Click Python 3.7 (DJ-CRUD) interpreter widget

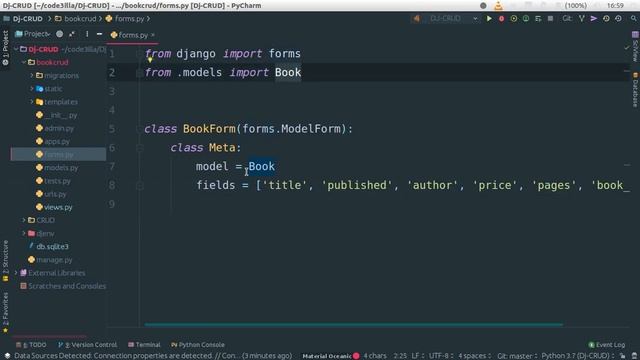click(578, 356)
